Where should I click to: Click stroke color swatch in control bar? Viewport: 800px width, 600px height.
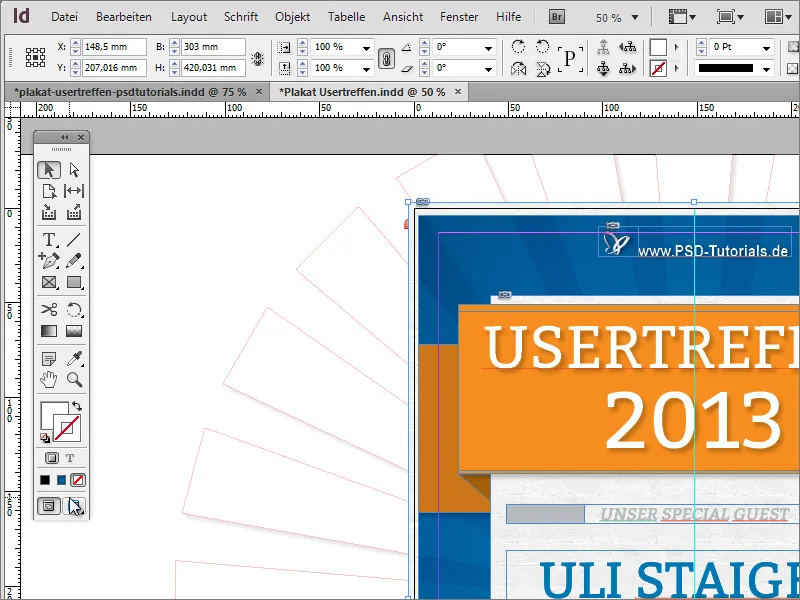point(658,68)
